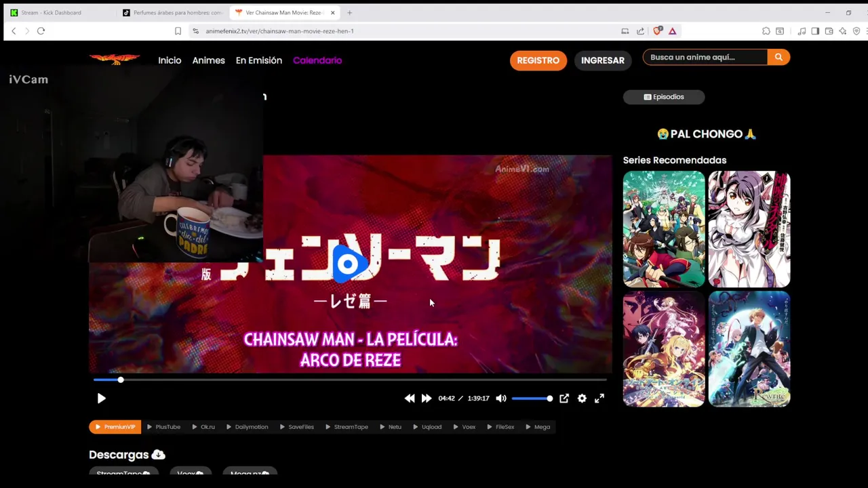Close the Chainsaw Man Movie tab

[332, 13]
